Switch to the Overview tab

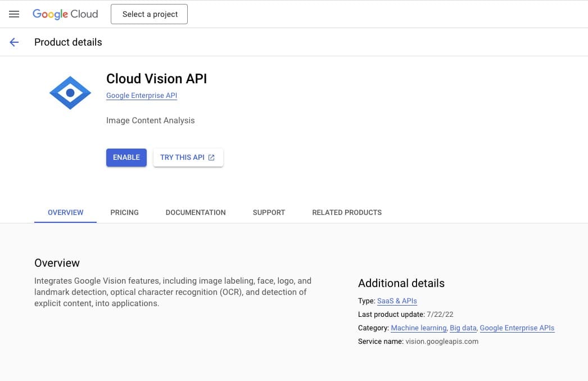pos(65,213)
